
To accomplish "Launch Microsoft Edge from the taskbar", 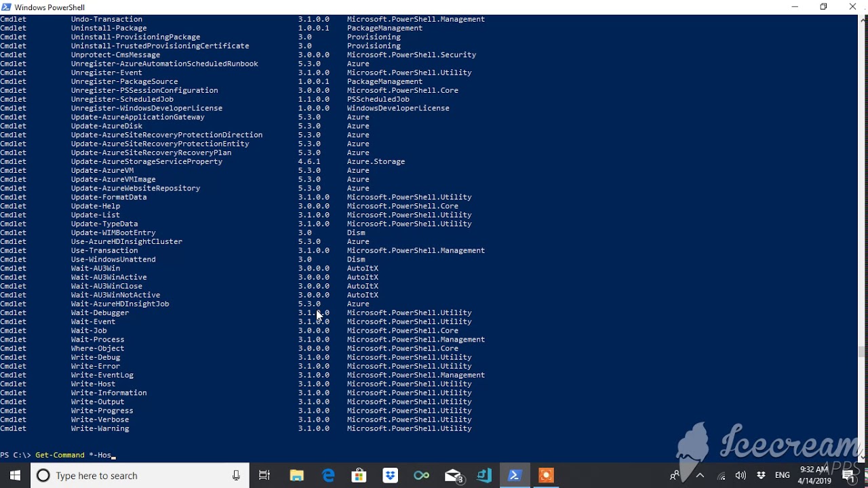I will click(x=328, y=476).
